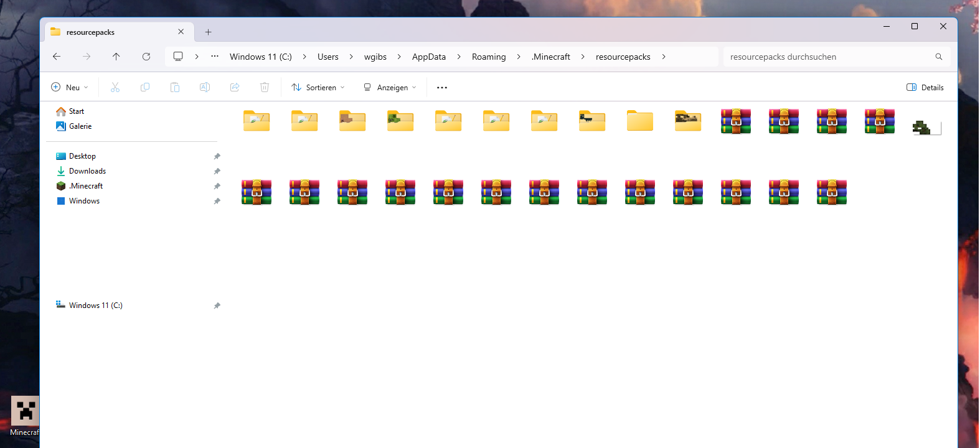Click the Cut scissors icon in toolbar
Viewport: 980px width, 448px height.
point(115,88)
